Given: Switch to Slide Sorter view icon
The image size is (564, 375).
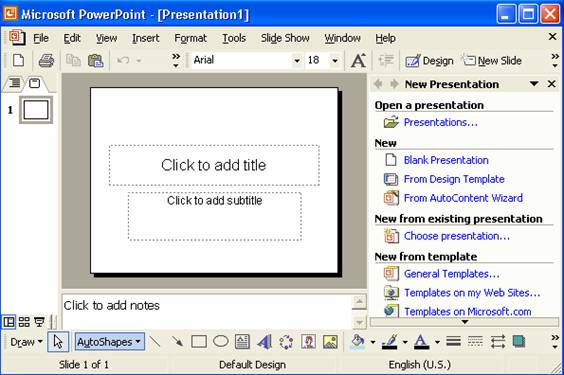Looking at the screenshot, I should [x=24, y=322].
